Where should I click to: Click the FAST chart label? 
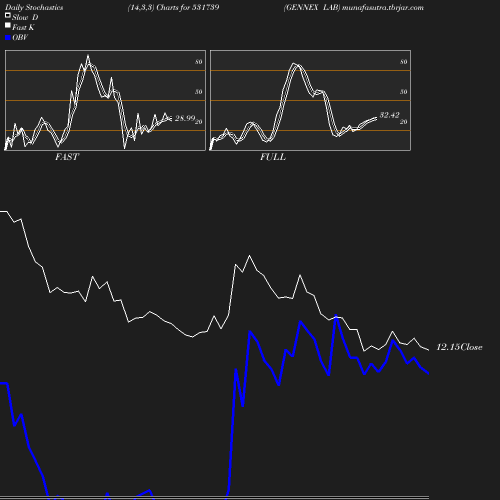point(67,157)
